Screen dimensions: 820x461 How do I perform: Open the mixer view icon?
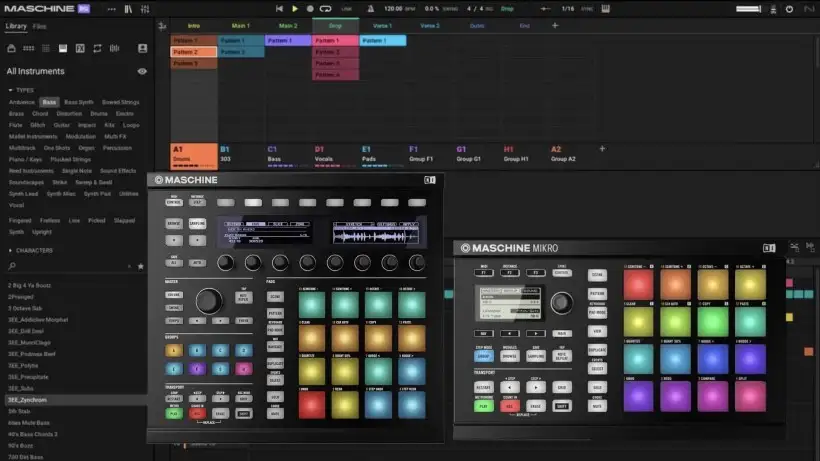point(145,8)
